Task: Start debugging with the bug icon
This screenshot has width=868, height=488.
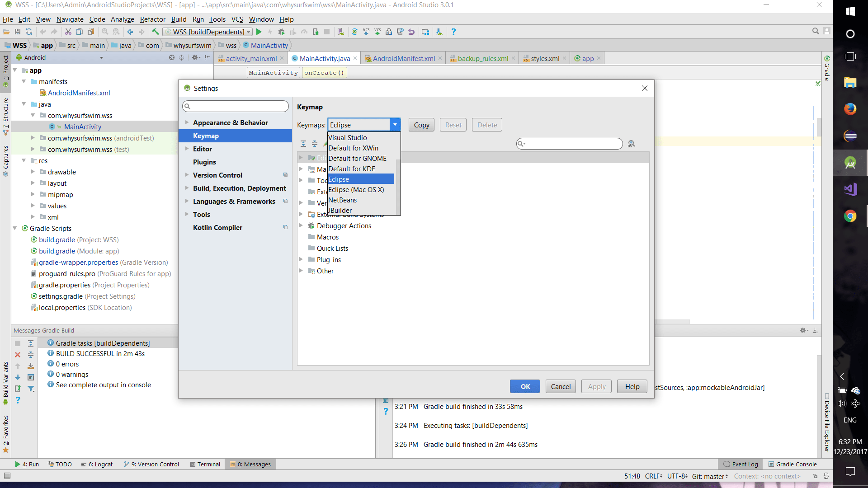Action: point(282,32)
